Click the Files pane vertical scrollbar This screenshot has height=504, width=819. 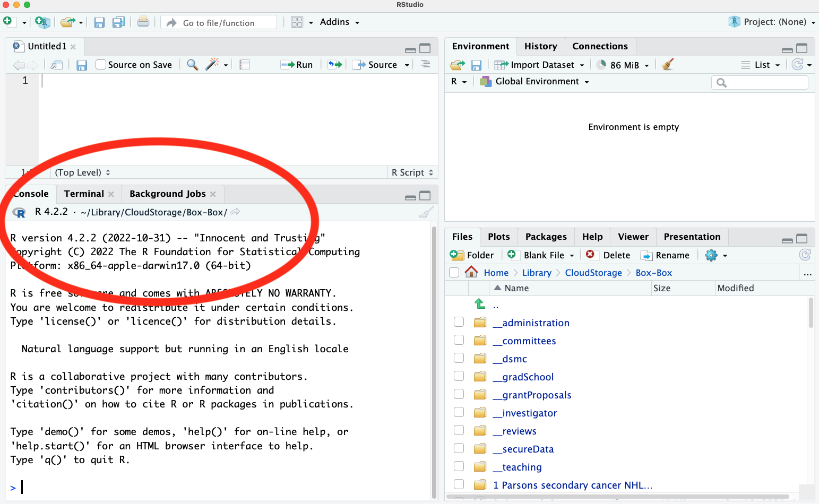(811, 313)
